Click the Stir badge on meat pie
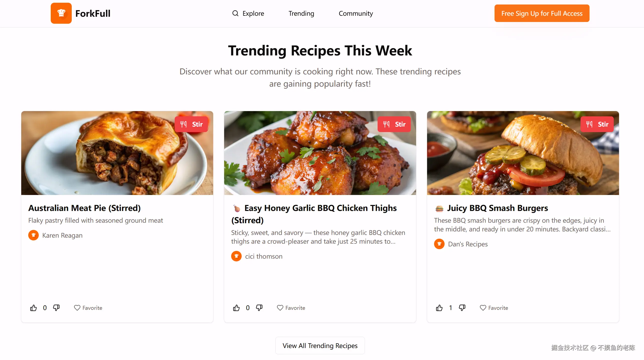The image size is (644, 360). [191, 124]
